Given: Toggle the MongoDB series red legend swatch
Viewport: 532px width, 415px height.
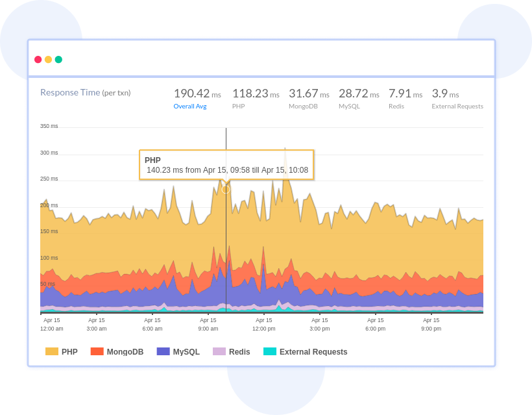Looking at the screenshot, I should tap(97, 351).
